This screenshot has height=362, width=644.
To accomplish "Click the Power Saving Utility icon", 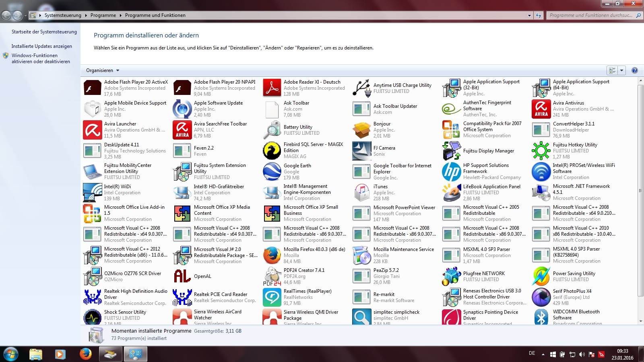I will 541,276.
